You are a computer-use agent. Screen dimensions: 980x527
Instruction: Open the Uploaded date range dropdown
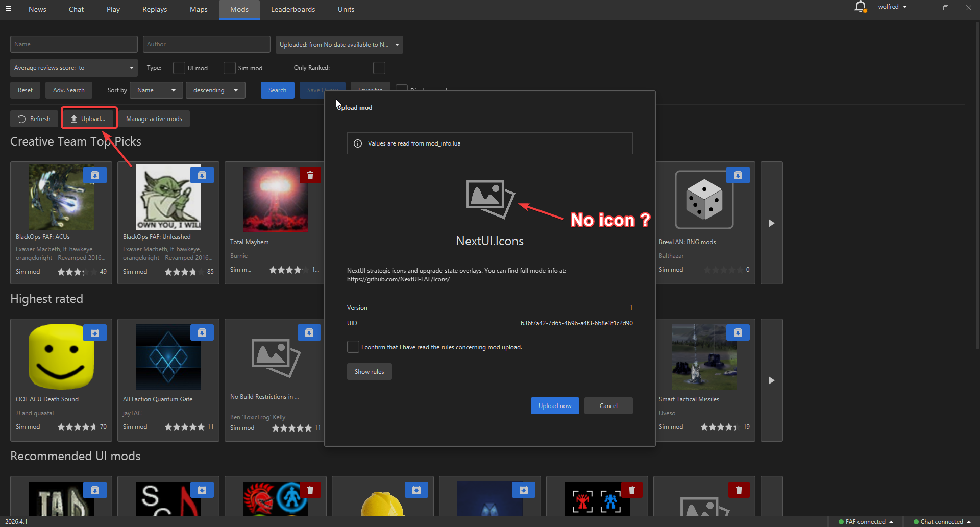coord(339,44)
